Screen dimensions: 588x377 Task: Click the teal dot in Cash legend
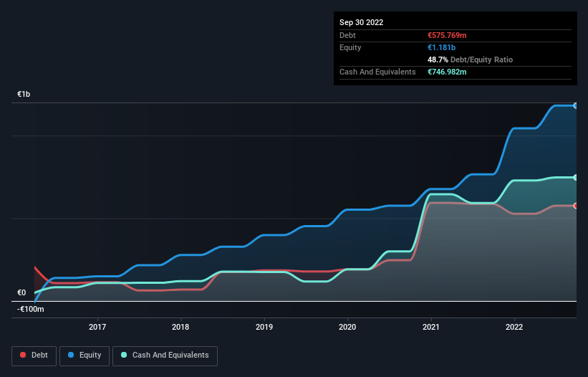point(124,355)
